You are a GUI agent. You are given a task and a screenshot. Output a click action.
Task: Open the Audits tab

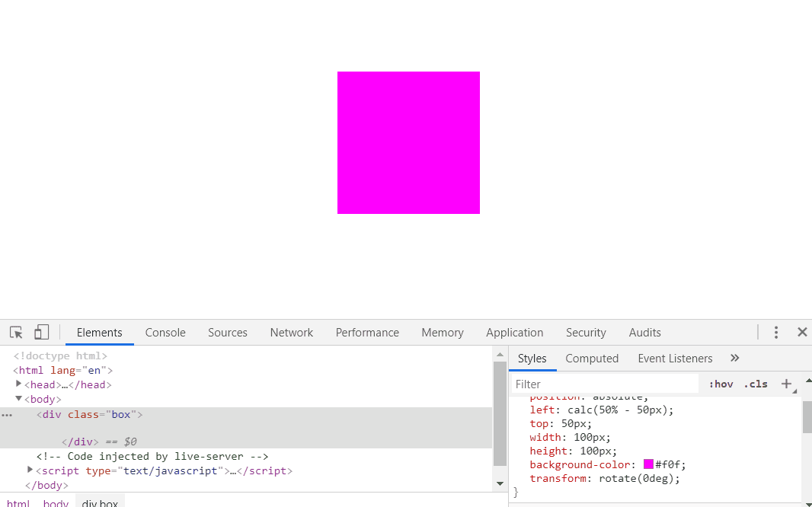click(x=644, y=332)
